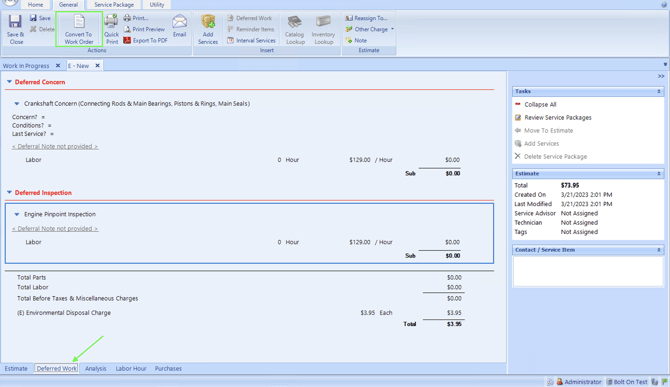Click Service Advisor Not Assigned value
Viewport: 670px width, 387px height.
579,213
